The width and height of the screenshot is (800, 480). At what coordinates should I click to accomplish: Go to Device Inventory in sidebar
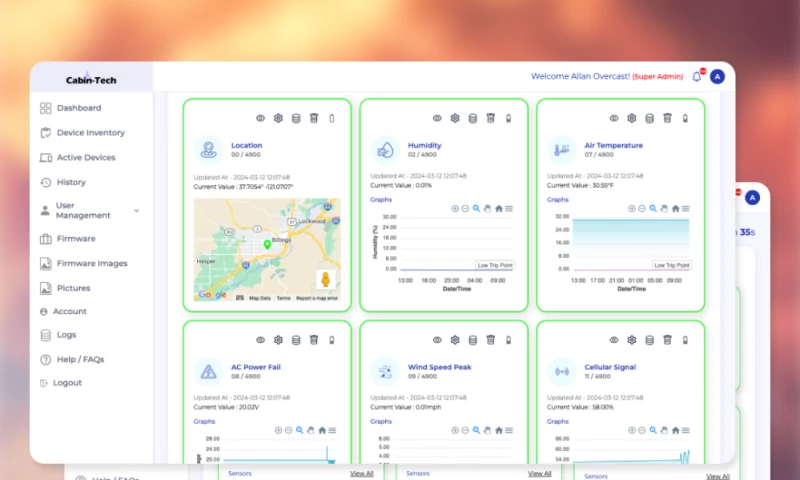(x=90, y=133)
